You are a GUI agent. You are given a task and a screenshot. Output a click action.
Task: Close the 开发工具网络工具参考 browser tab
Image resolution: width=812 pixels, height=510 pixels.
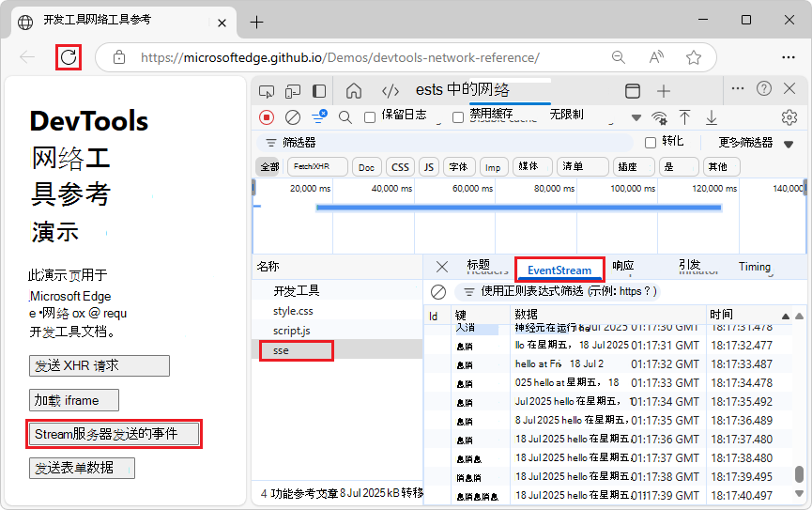pos(222,23)
